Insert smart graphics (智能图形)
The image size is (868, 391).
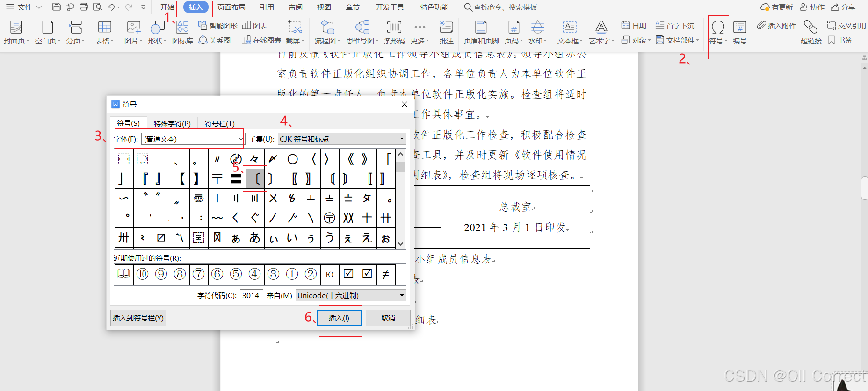218,26
